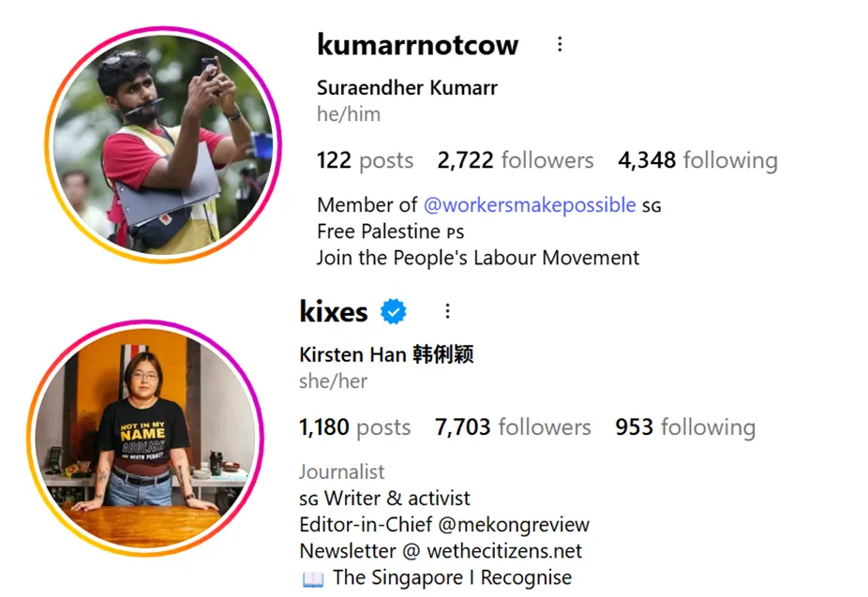Select the kumarrnotcow username heading

tap(417, 45)
